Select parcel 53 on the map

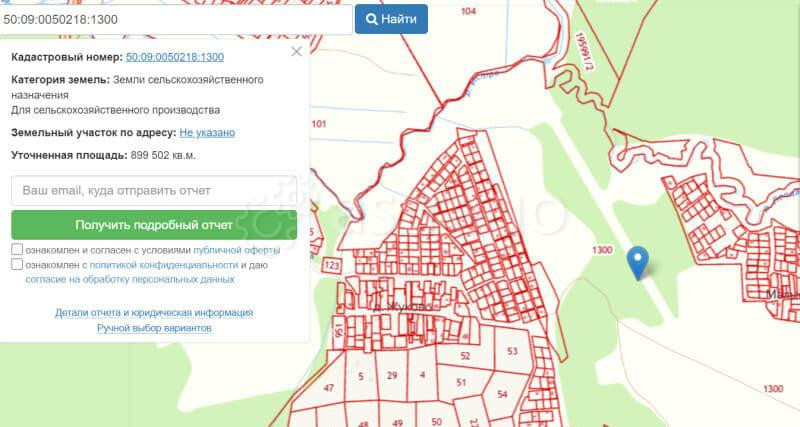[x=512, y=351]
